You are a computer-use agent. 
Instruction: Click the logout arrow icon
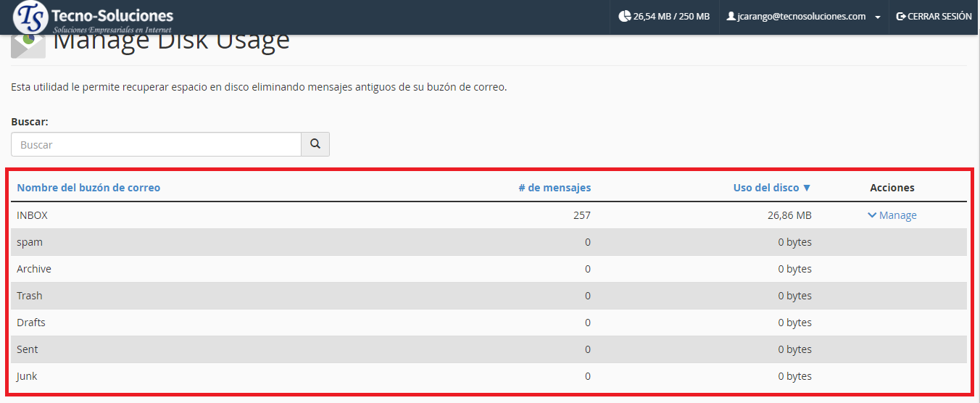[901, 17]
